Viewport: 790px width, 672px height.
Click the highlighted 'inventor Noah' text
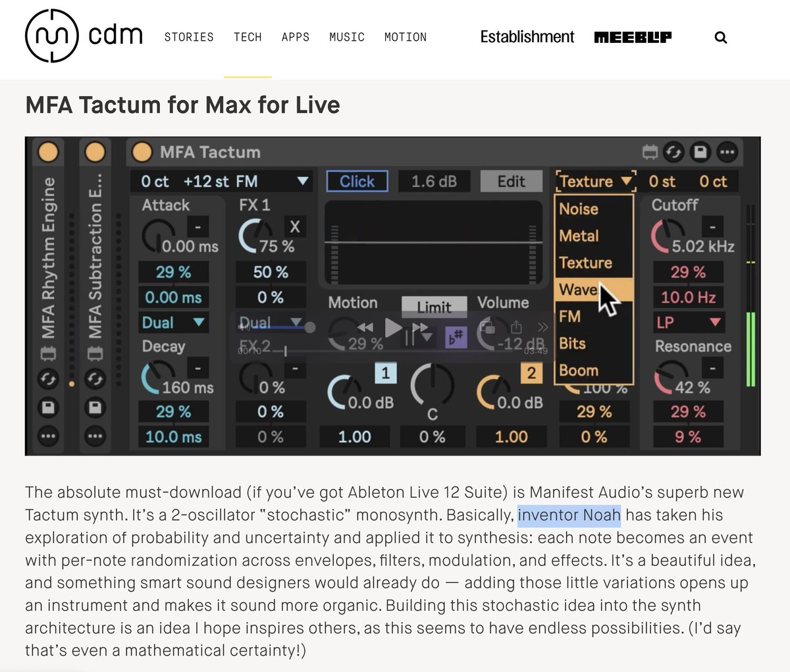coord(569,515)
